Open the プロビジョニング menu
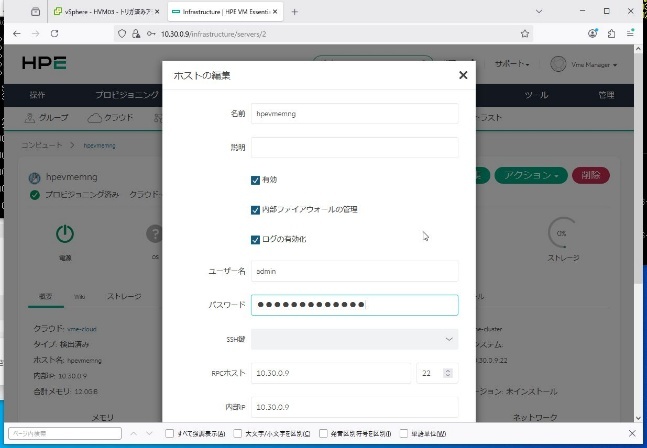The width and height of the screenshot is (647, 448). (x=127, y=95)
